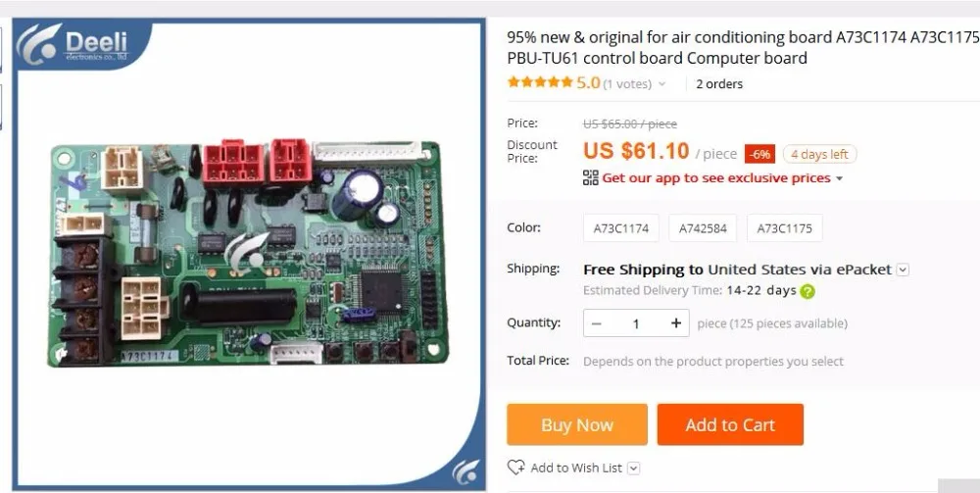Click the Buy Now button
This screenshot has width=980, height=493.
click(577, 425)
